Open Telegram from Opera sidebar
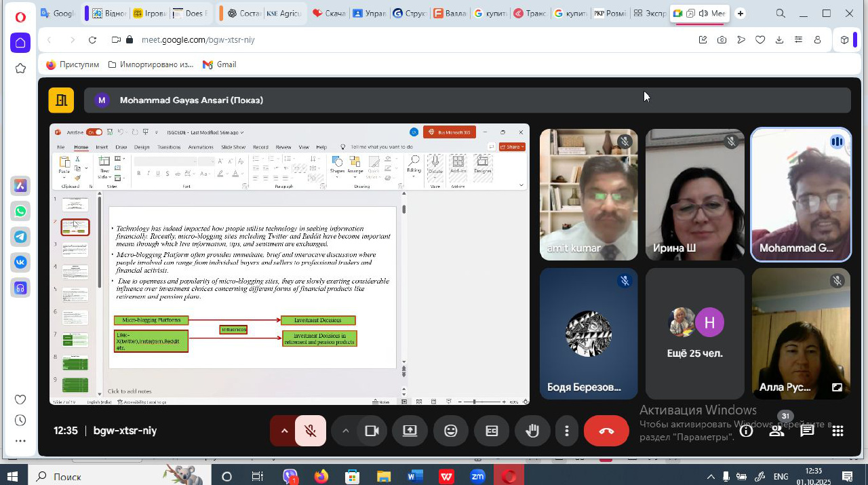The width and height of the screenshot is (868, 485). click(20, 237)
